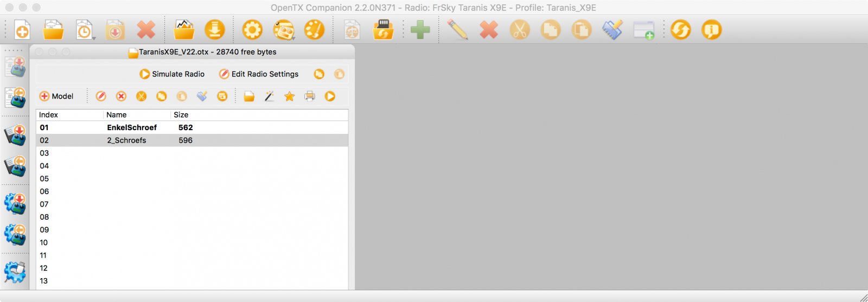Image resolution: width=868 pixels, height=302 pixels.
Task: Click bottom sidebar gear icon with flag
Action: coord(15,272)
